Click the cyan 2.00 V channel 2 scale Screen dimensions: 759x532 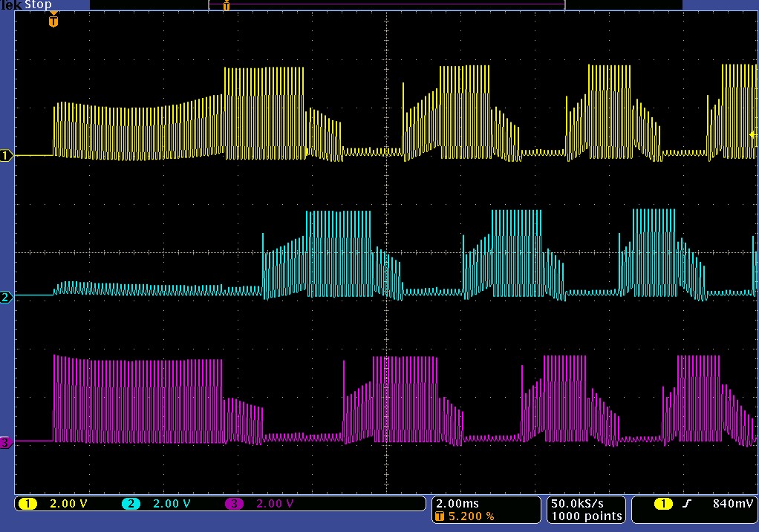click(172, 504)
